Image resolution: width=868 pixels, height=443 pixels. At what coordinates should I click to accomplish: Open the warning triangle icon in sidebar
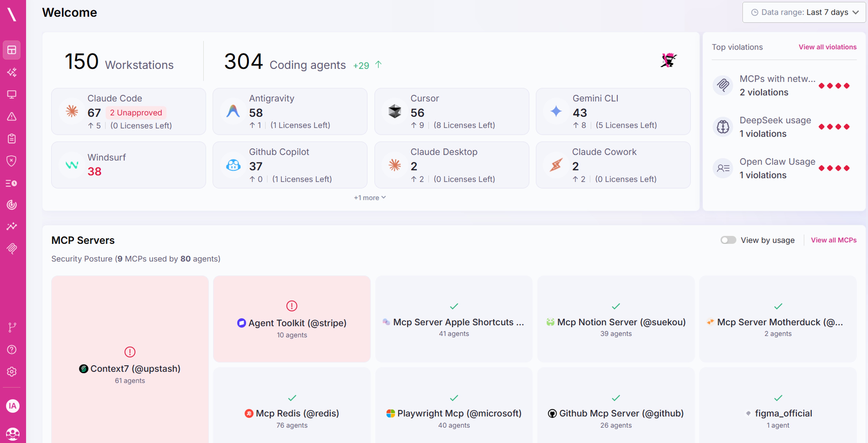[x=12, y=117]
